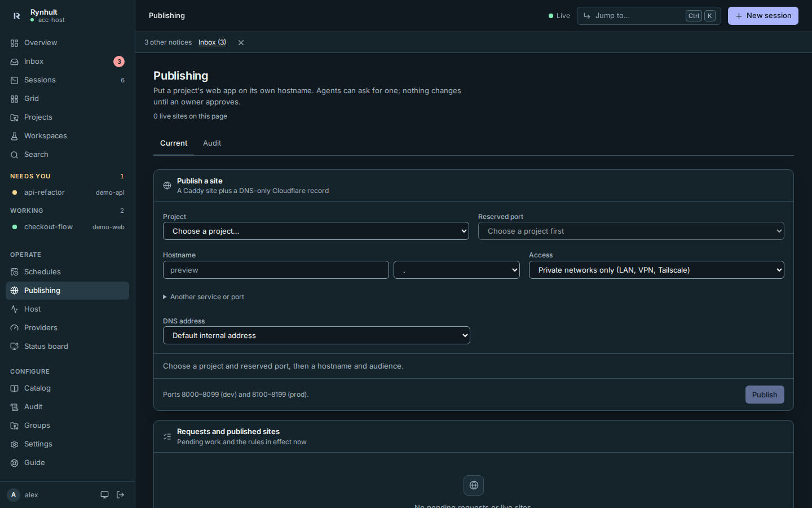Open Workspaces in the sidebar

67,136
